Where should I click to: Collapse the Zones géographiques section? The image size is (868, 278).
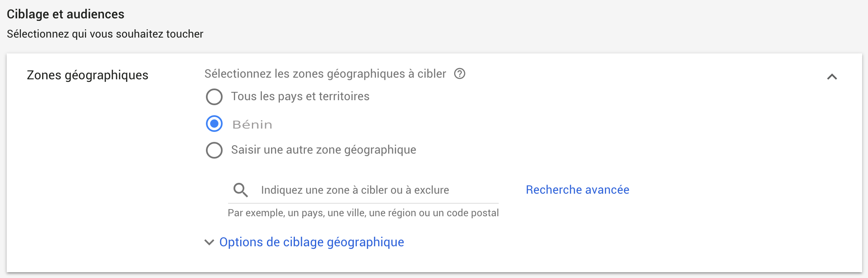point(832,77)
